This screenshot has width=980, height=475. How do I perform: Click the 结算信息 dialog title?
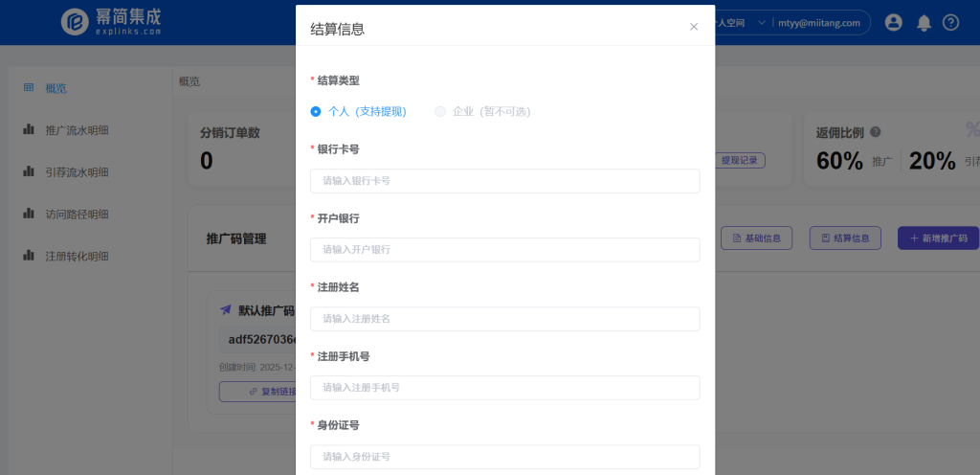coord(338,29)
